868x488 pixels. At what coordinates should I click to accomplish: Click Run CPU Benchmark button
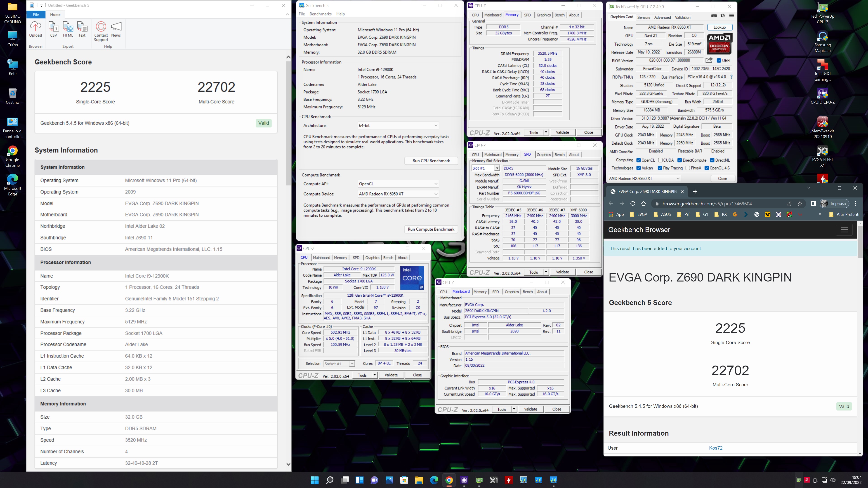[431, 161]
